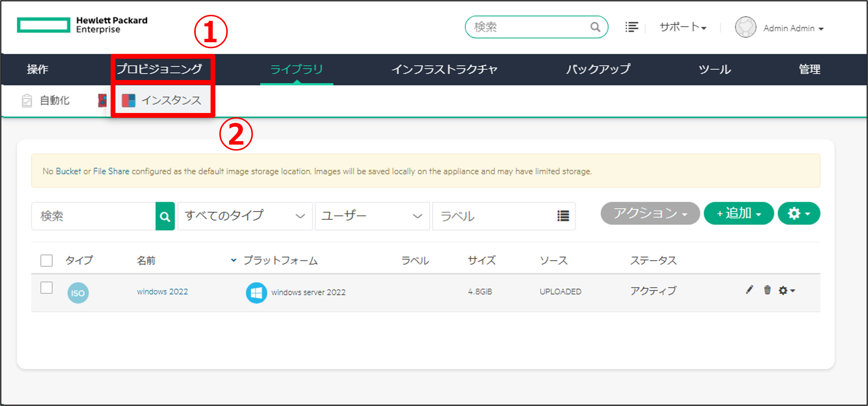
Task: Switch to the ライブラリ tab
Action: [297, 69]
